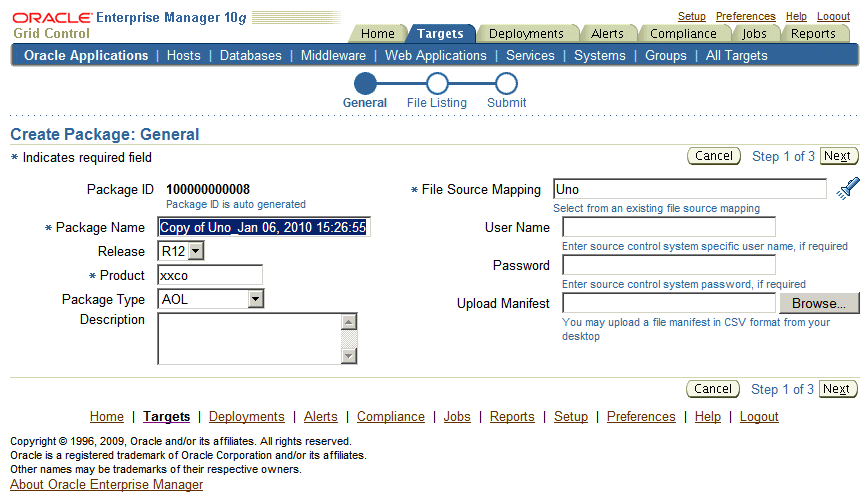Click 'Select from an existing file source mapping' hint
863x504 pixels.
point(657,208)
